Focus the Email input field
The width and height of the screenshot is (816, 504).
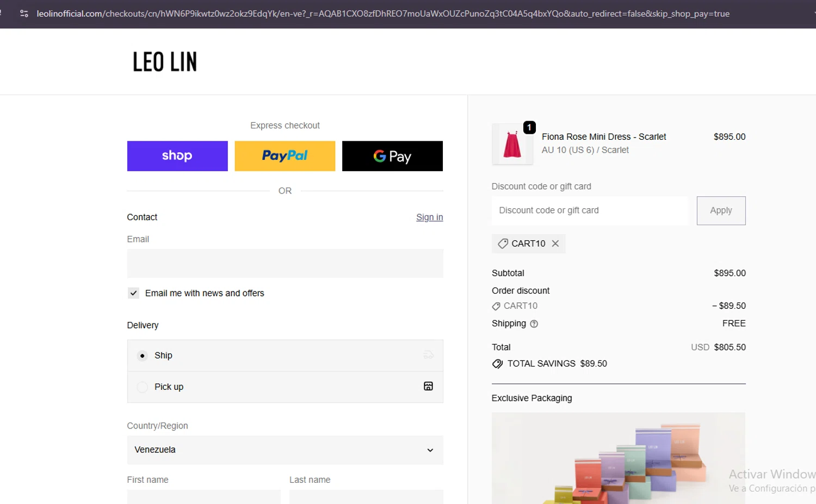[x=285, y=264]
